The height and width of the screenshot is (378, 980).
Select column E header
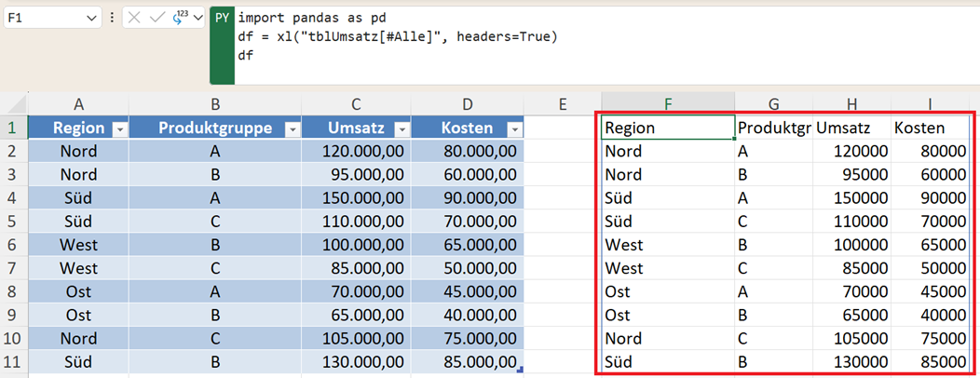click(x=562, y=105)
